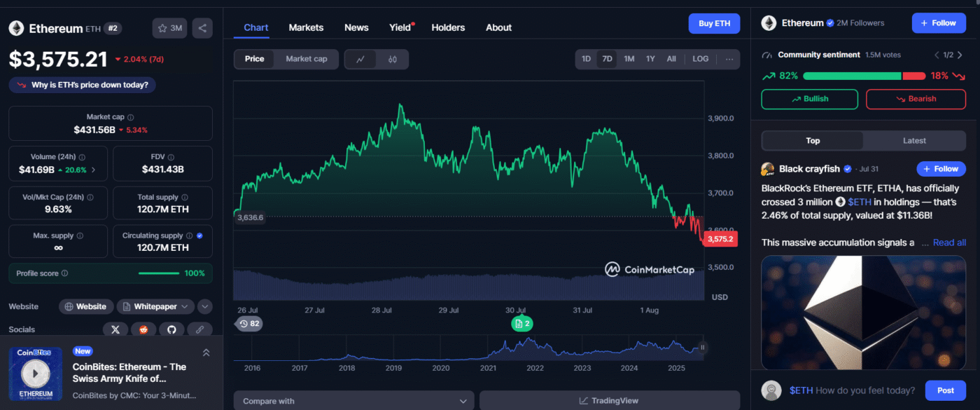Expand the CoinBites player chevrons

pos(206,352)
